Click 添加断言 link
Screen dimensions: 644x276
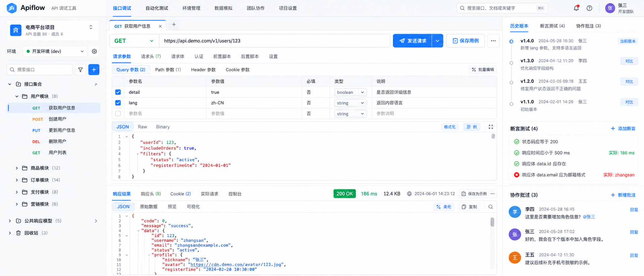pyautogui.click(x=623, y=129)
